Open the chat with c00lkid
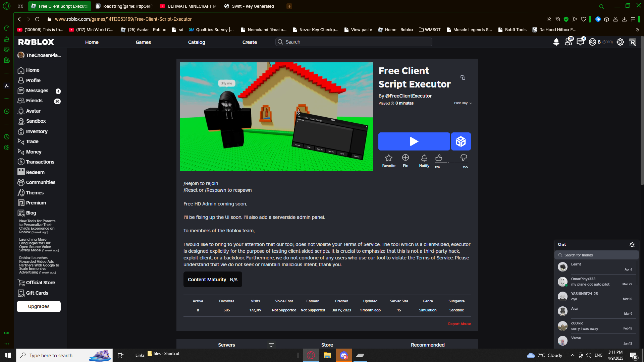Viewport: 644px width, 362px height. coord(596,326)
